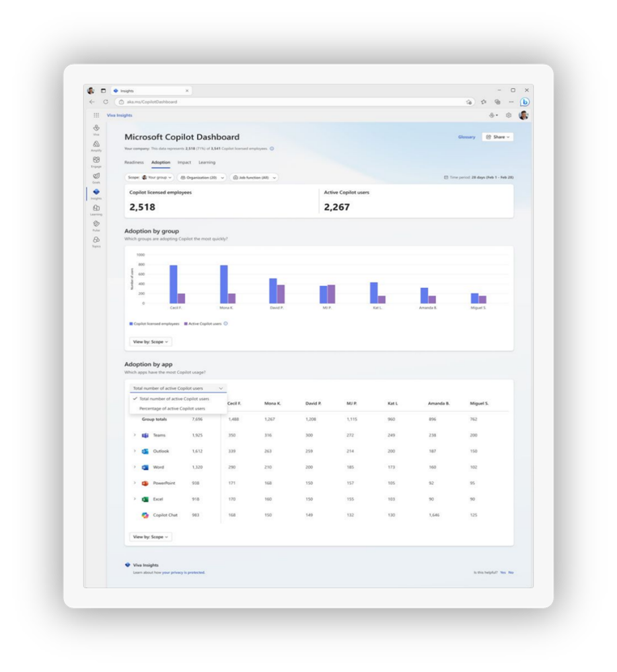Open the Viva app in the sidebar
Screen dimensions: 617x672
tap(96, 129)
